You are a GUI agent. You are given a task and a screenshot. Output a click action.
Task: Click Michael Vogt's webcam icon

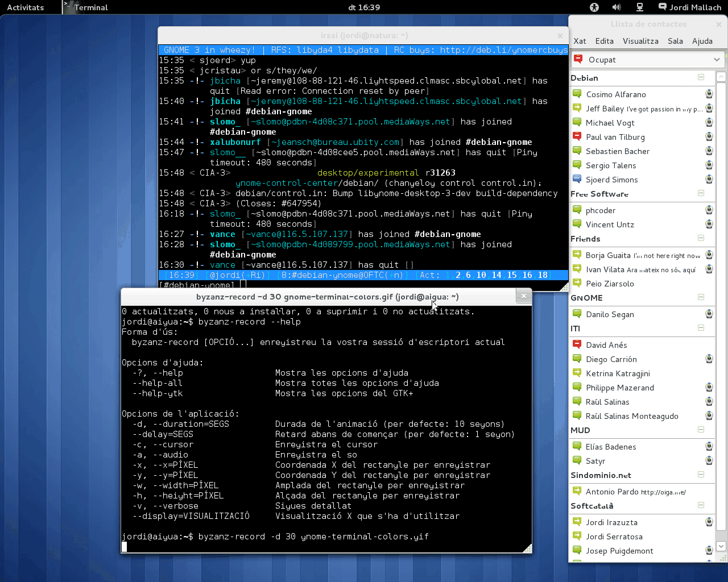[x=709, y=122]
